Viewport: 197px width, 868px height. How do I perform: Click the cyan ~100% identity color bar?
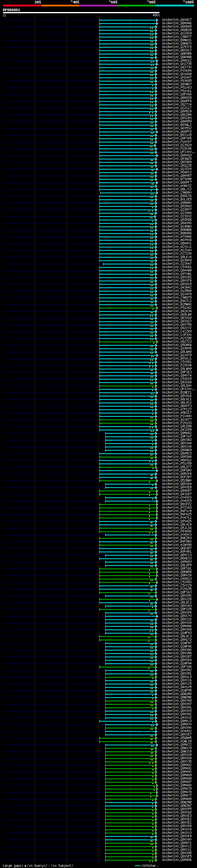(175, 6)
